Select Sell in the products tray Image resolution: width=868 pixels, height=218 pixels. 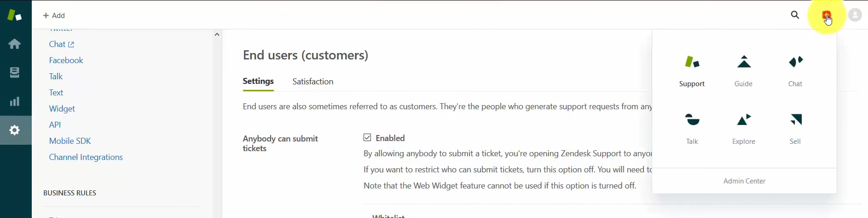[x=795, y=129]
